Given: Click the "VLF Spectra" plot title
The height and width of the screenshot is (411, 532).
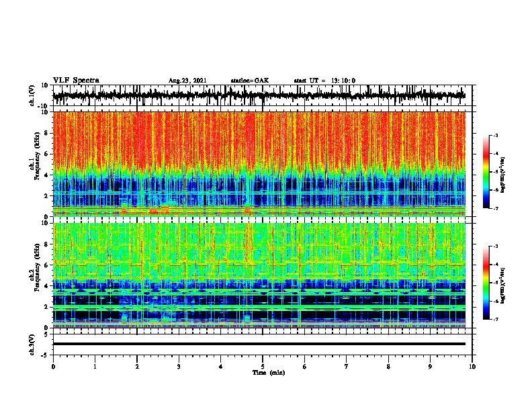Looking at the screenshot, I should (76, 81).
